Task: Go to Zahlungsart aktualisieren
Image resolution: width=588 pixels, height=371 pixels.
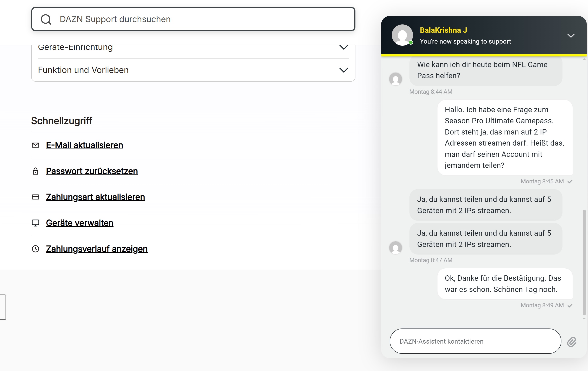Action: point(95,197)
